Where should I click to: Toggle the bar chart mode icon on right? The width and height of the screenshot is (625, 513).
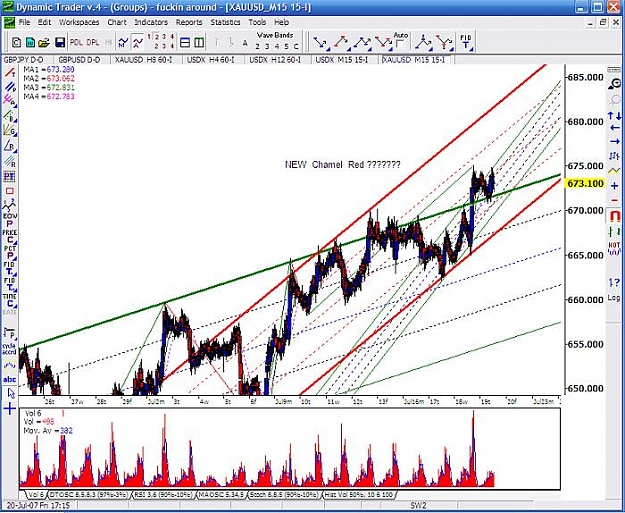(614, 155)
